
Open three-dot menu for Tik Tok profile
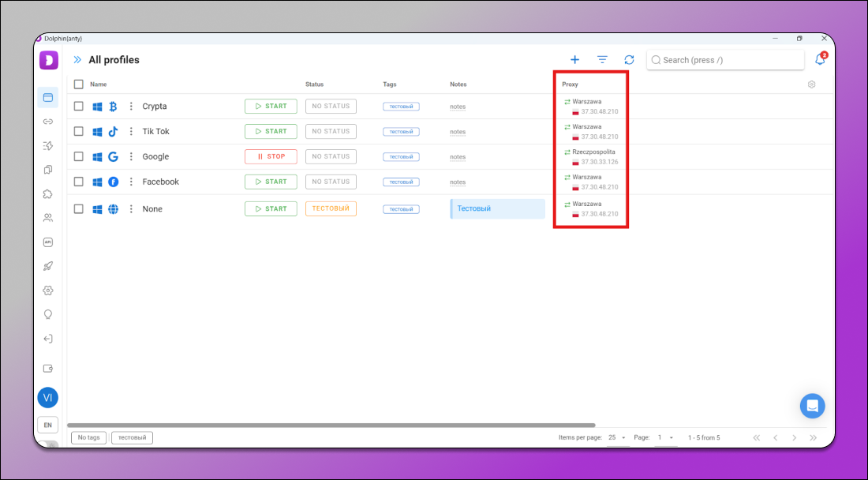(131, 132)
